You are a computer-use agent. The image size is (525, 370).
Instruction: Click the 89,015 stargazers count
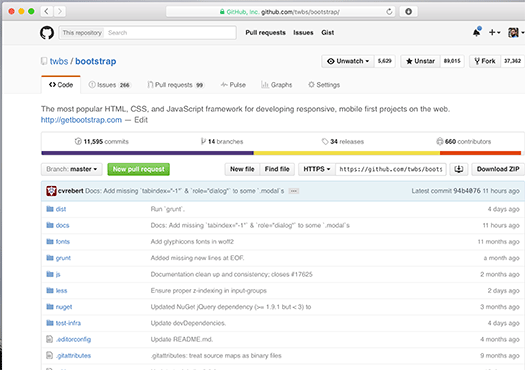(452, 61)
